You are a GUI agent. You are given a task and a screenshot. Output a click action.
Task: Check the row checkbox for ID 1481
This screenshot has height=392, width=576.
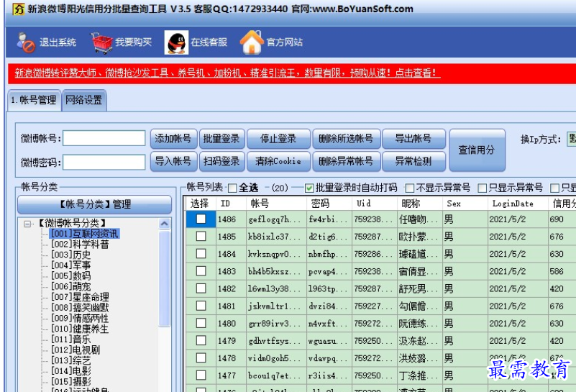pyautogui.click(x=201, y=306)
